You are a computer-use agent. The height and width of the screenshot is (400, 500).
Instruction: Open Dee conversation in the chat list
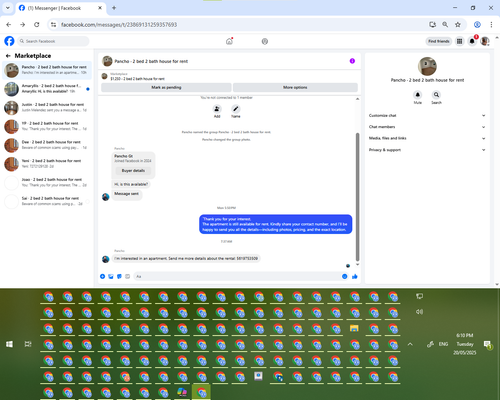tap(47, 145)
